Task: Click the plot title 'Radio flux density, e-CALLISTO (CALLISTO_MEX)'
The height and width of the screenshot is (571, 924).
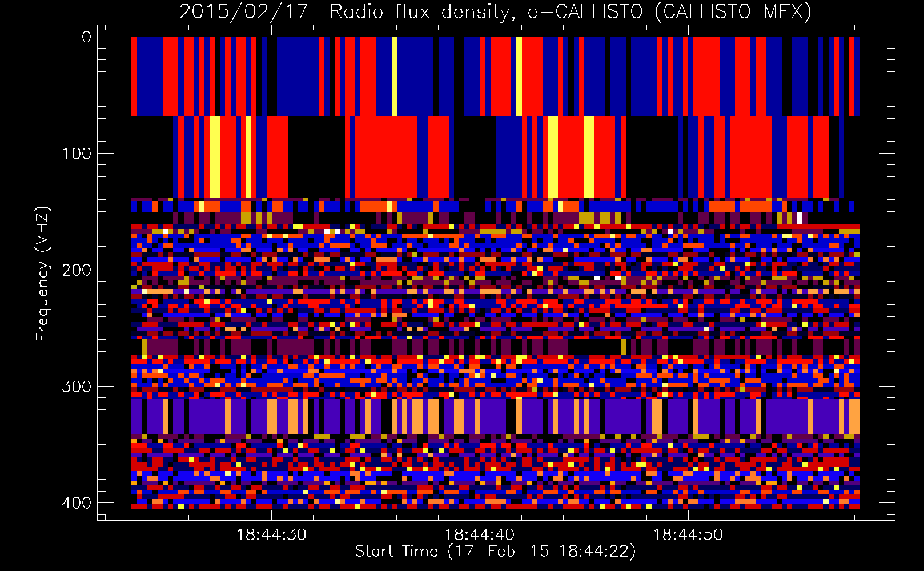Action: (x=570, y=11)
